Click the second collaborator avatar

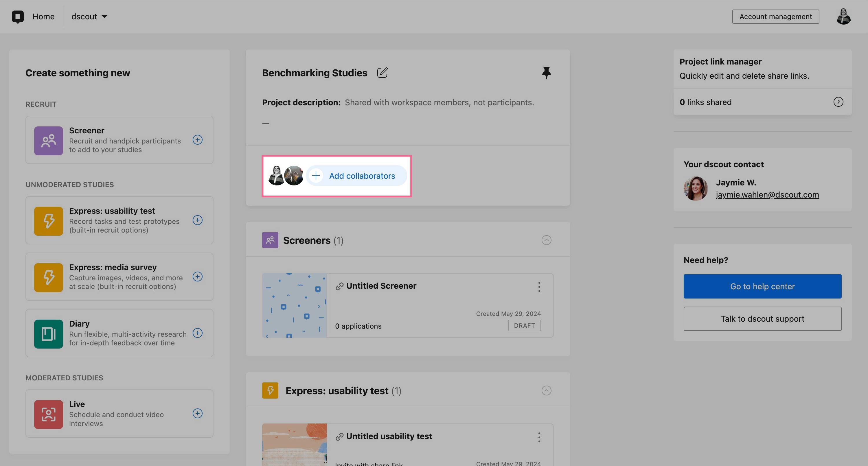pos(293,176)
